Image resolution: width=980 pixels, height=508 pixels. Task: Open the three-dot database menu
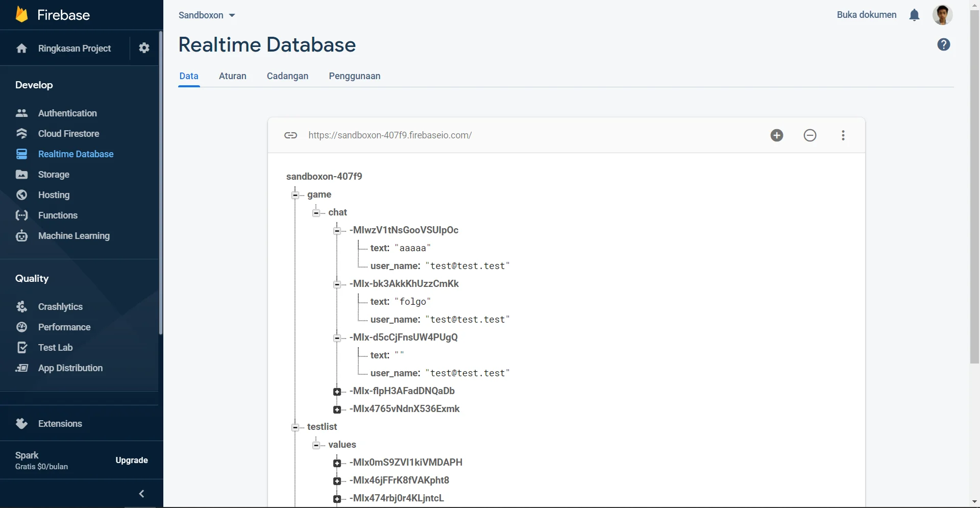[843, 135]
